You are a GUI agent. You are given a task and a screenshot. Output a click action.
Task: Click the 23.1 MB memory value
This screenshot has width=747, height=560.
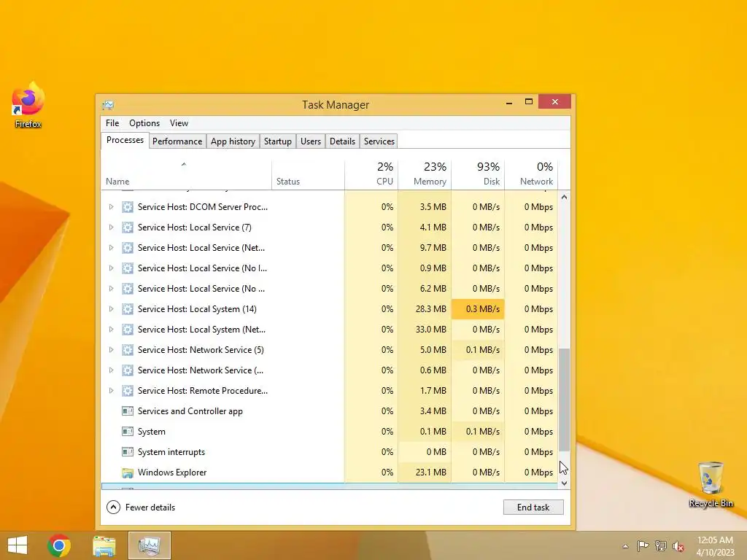430,472
